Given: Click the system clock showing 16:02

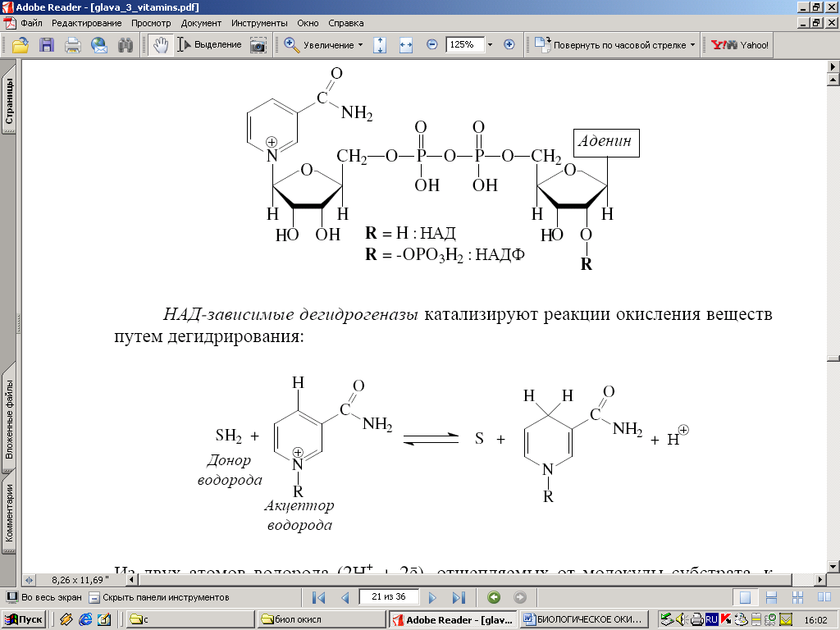Looking at the screenshot, I should pos(815,620).
